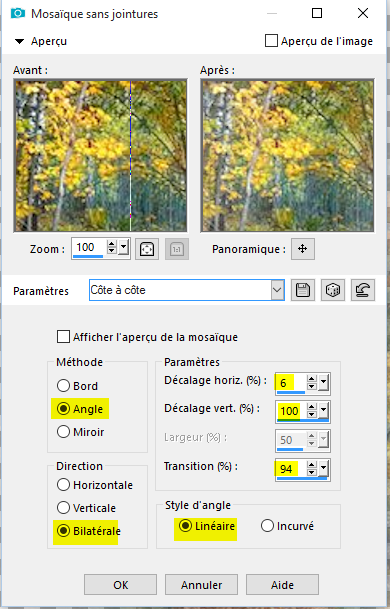
Task: Choose the Horizontale direction option
Action: pos(63,485)
